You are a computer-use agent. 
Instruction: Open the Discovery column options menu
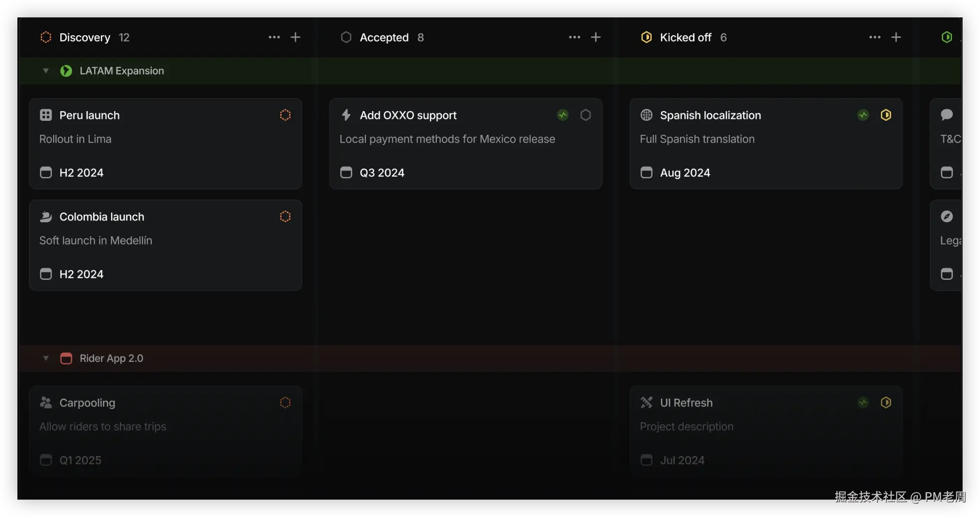point(274,37)
